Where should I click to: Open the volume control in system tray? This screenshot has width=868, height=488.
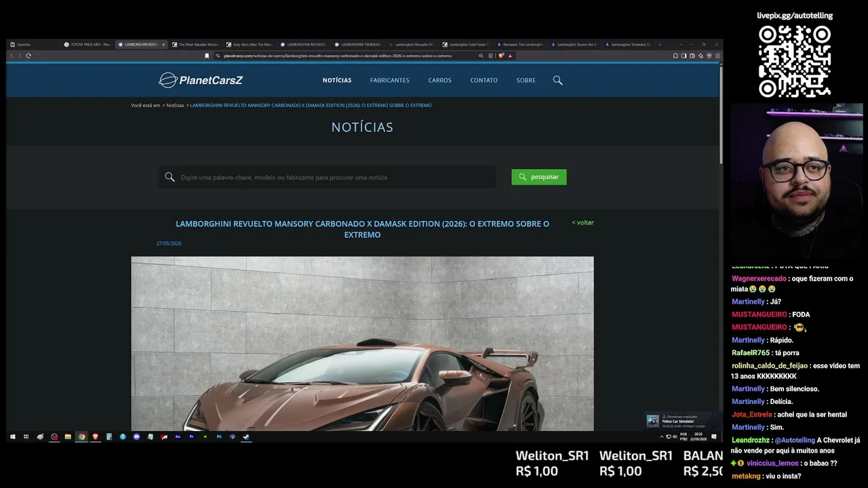tap(674, 436)
